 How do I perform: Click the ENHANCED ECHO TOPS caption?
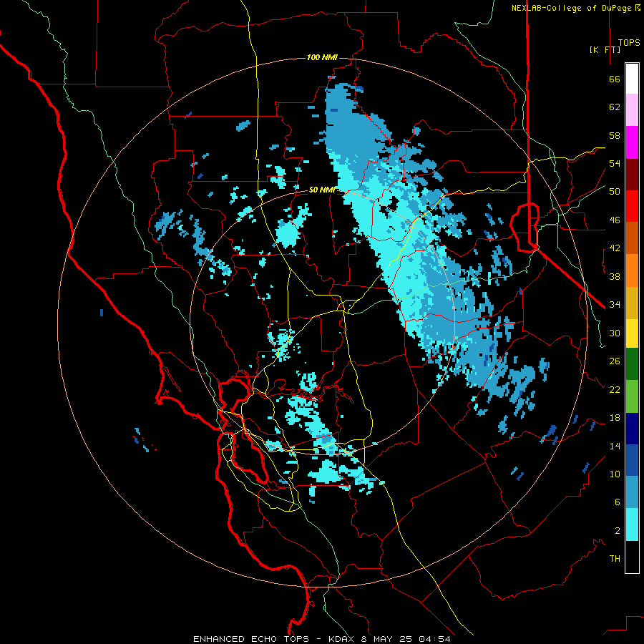coord(251,639)
